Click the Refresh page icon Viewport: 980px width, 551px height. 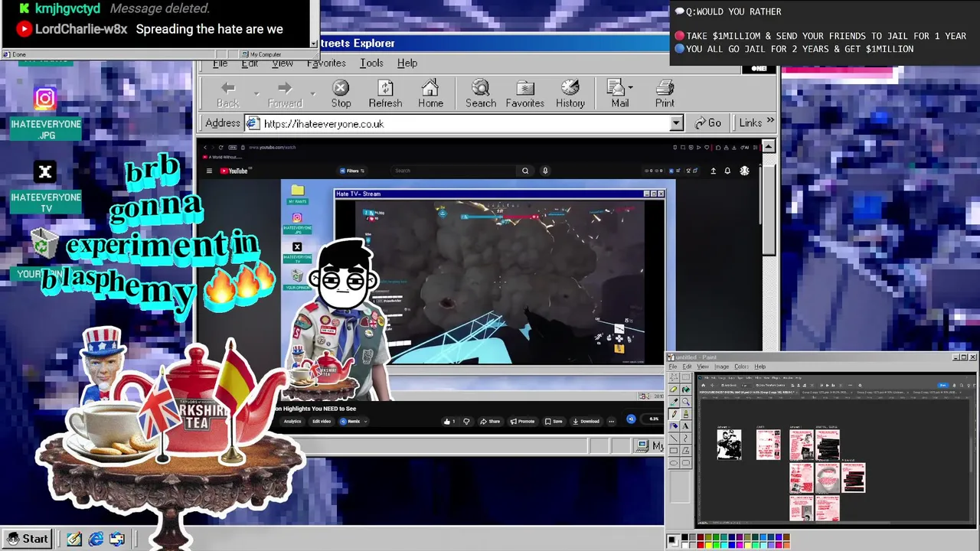(x=385, y=88)
